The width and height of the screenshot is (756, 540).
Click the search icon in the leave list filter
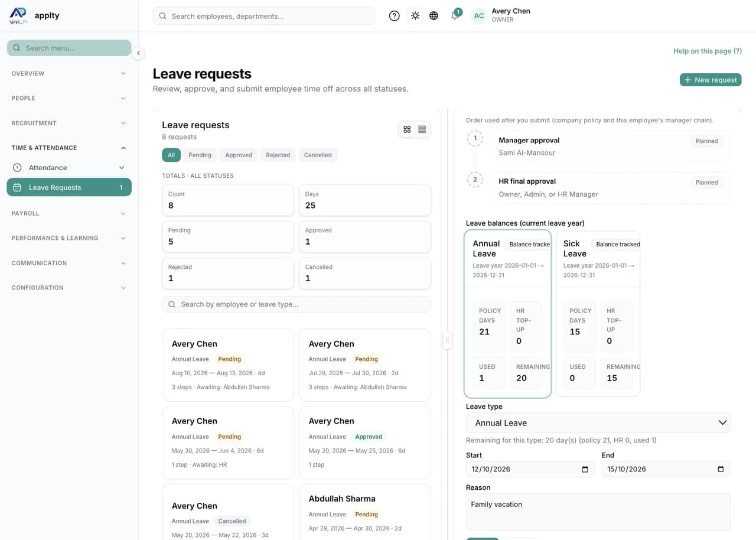point(172,304)
